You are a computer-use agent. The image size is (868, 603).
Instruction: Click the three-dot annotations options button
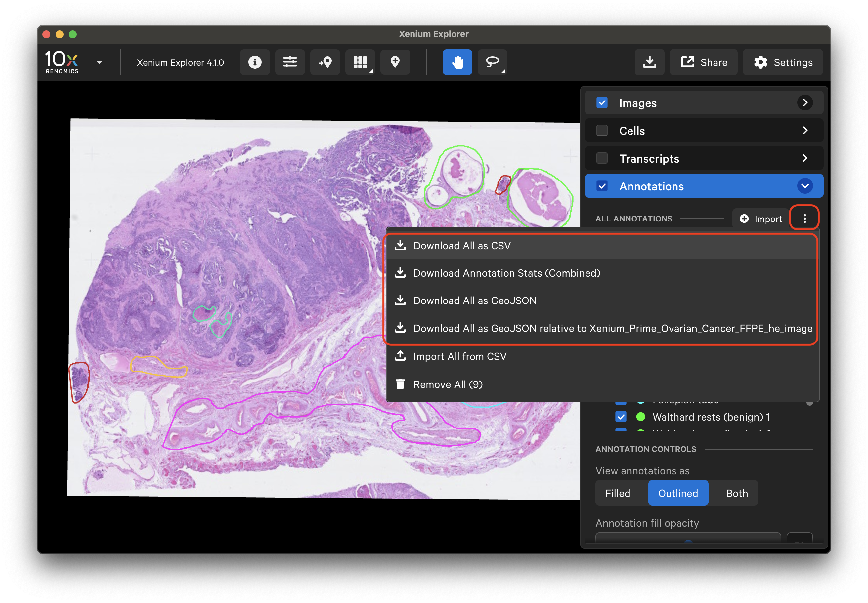(804, 219)
